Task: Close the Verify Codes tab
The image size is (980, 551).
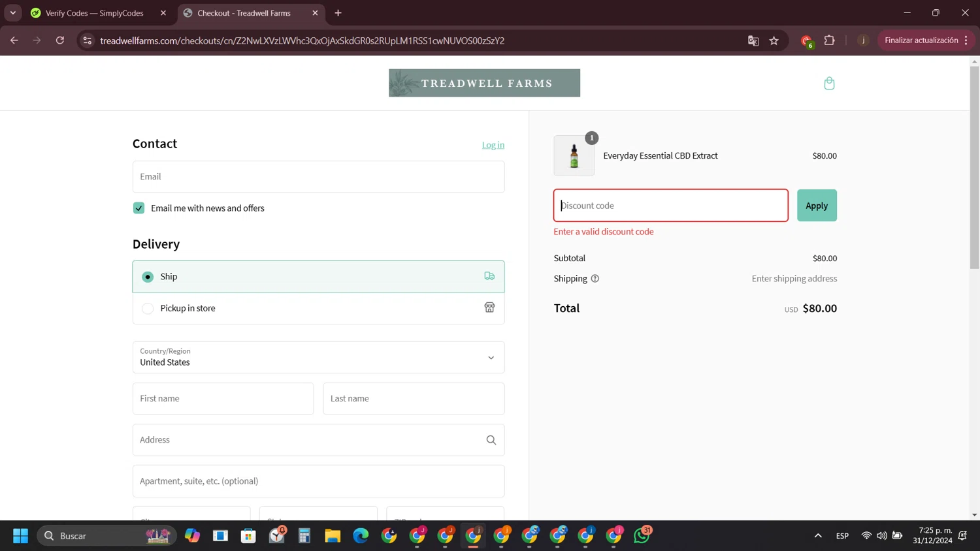Action: point(163,13)
